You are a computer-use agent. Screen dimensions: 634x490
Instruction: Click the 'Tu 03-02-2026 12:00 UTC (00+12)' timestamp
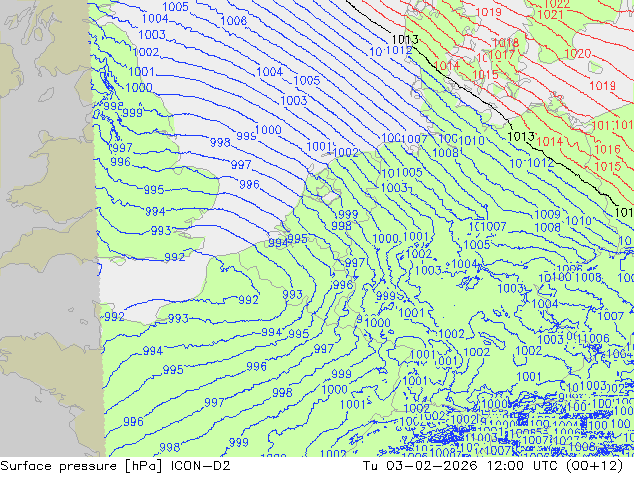point(493,466)
